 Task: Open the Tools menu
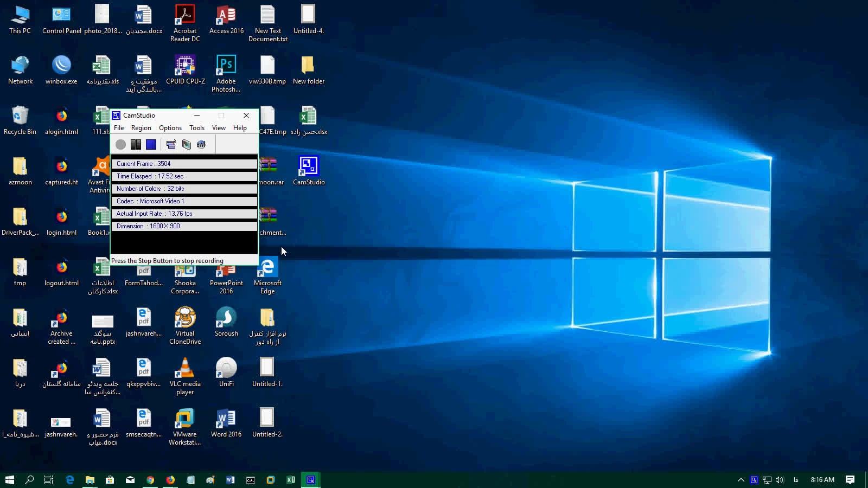point(196,128)
